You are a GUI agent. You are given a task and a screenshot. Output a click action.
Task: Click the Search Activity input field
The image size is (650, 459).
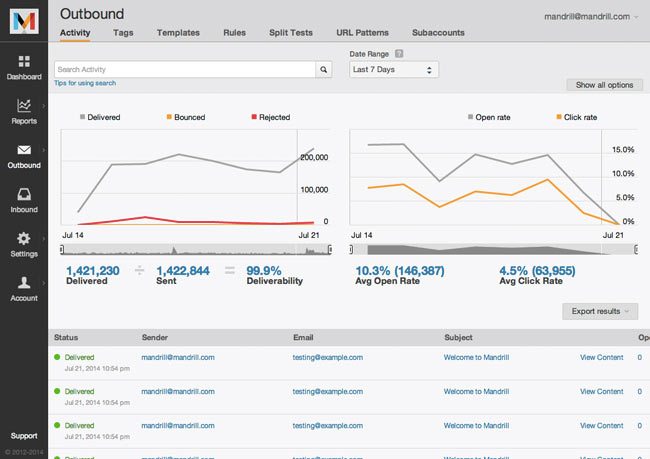point(185,70)
